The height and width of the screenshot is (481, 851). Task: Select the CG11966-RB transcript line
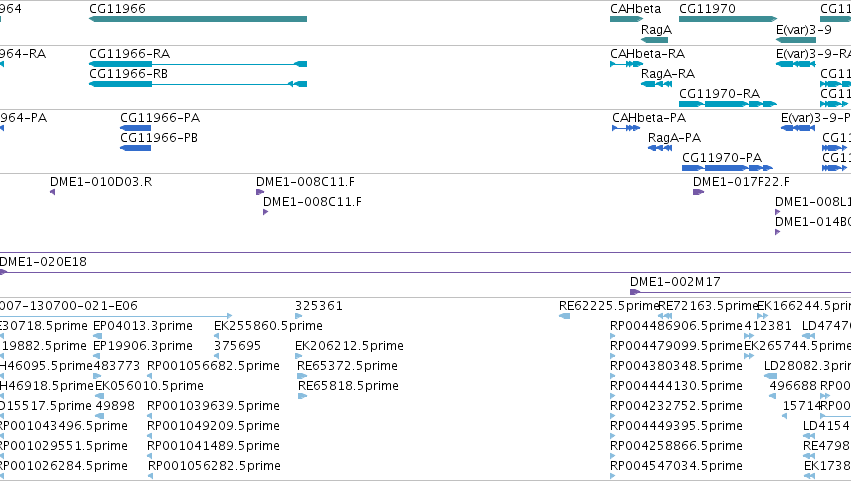[x=198, y=84]
